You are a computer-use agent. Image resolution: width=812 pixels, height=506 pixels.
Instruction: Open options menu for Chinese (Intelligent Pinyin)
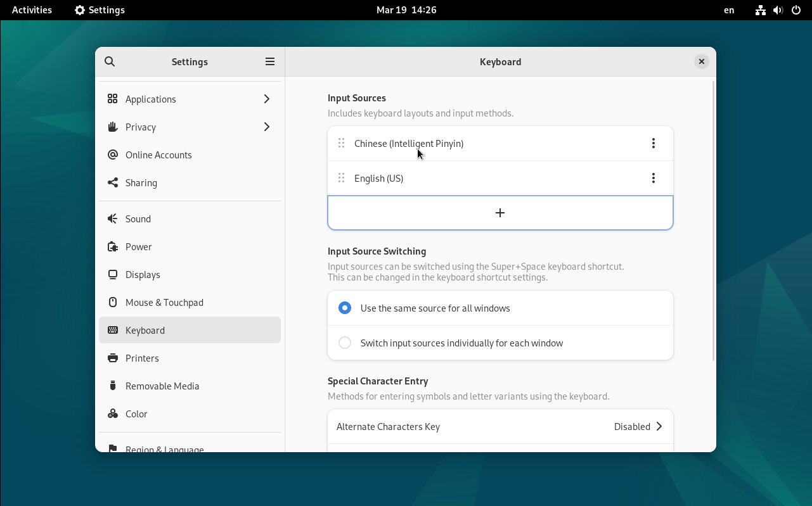653,144
